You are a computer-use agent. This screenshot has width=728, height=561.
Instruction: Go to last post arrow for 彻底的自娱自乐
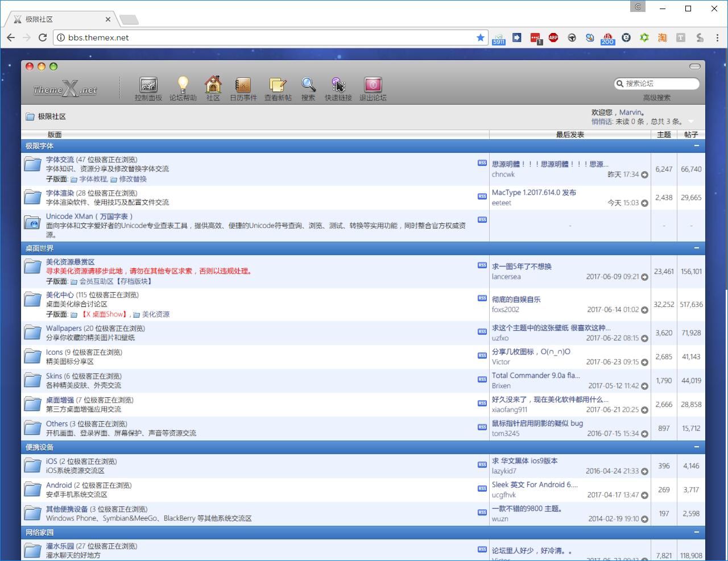[644, 310]
